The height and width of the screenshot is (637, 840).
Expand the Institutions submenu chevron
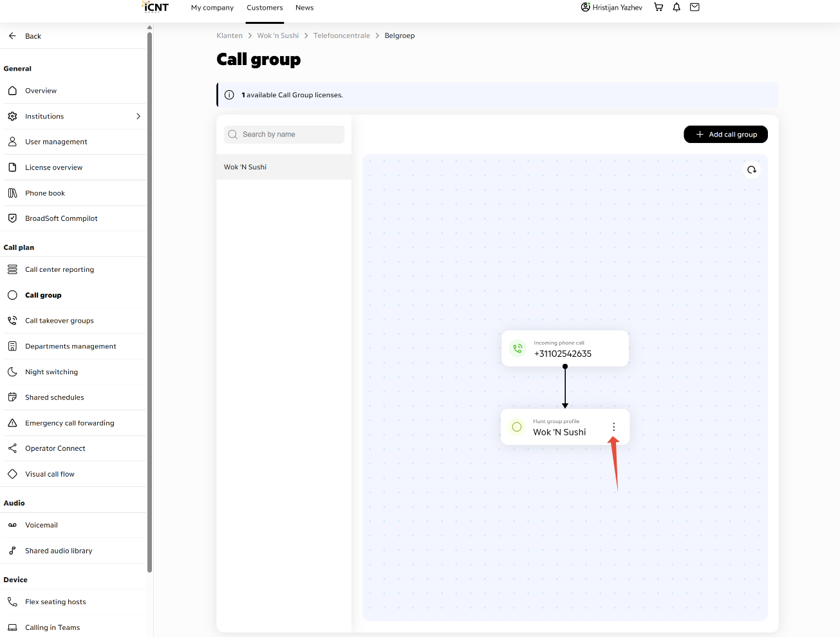click(x=138, y=117)
